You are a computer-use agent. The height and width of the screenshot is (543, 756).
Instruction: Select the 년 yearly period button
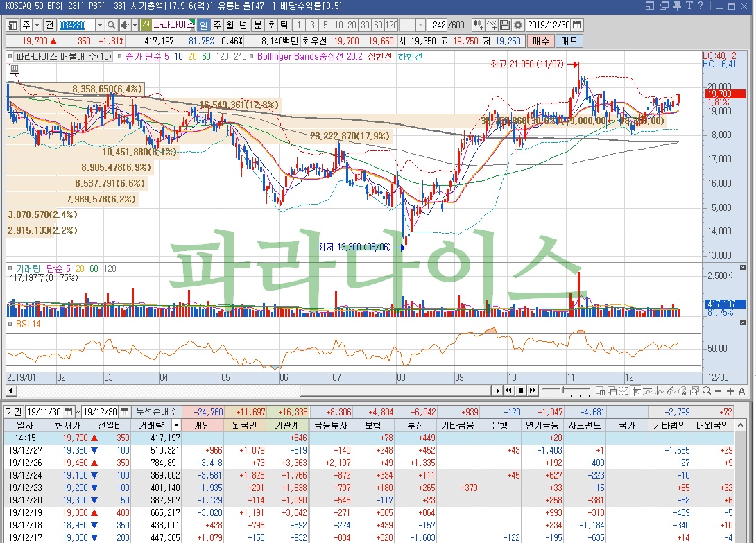243,25
